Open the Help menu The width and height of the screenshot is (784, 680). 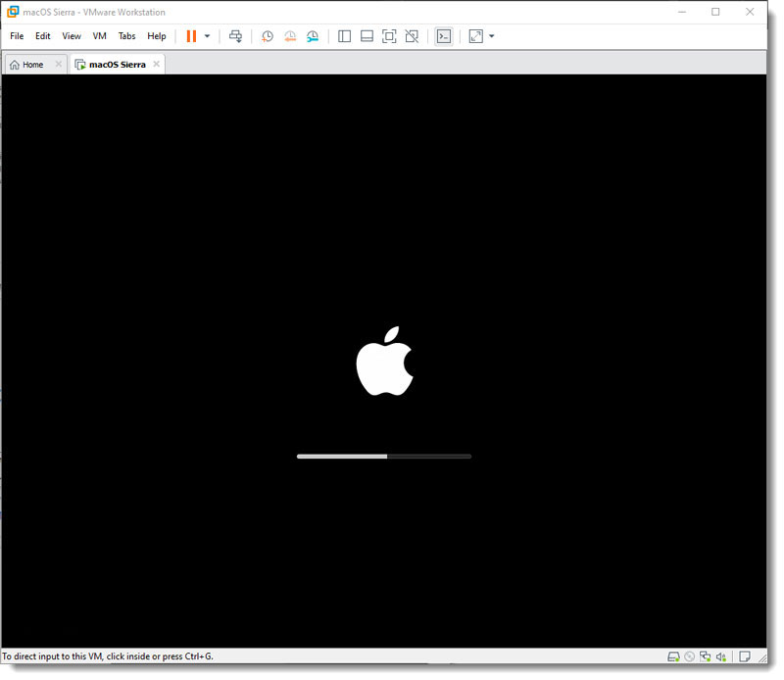coord(157,36)
